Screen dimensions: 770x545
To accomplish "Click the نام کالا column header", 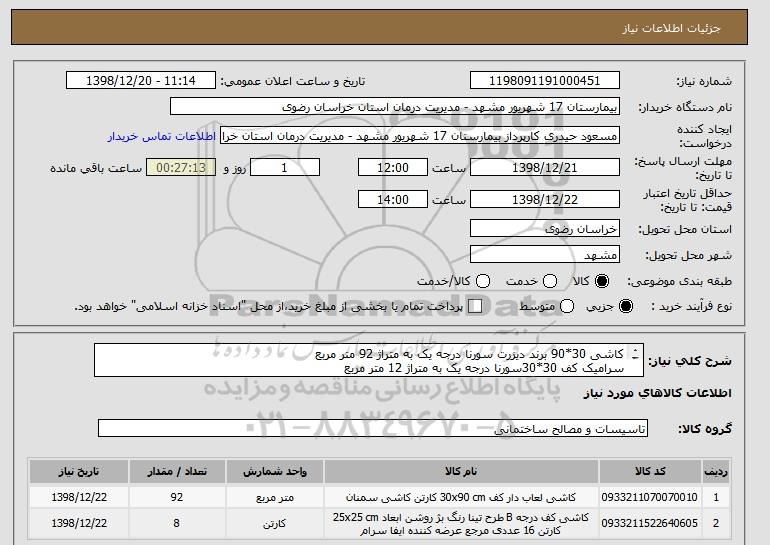I will click(461, 471).
